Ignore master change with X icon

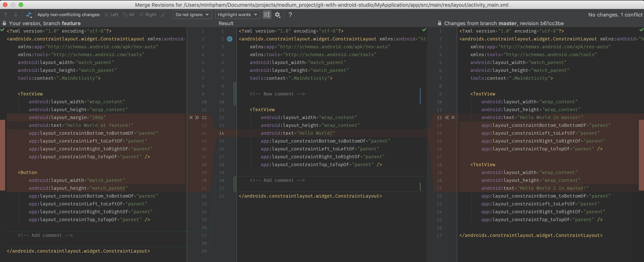(453, 117)
